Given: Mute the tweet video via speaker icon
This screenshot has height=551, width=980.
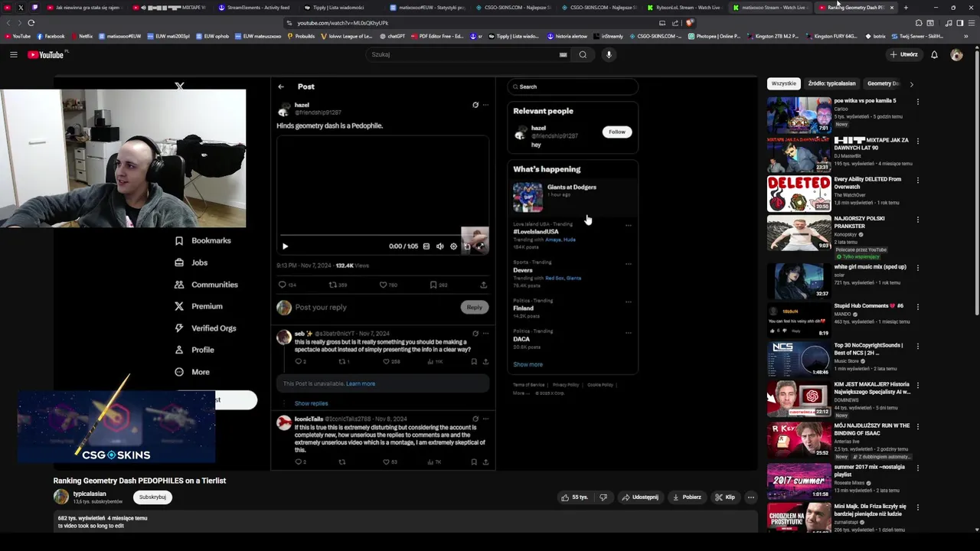Looking at the screenshot, I should 439,246.
